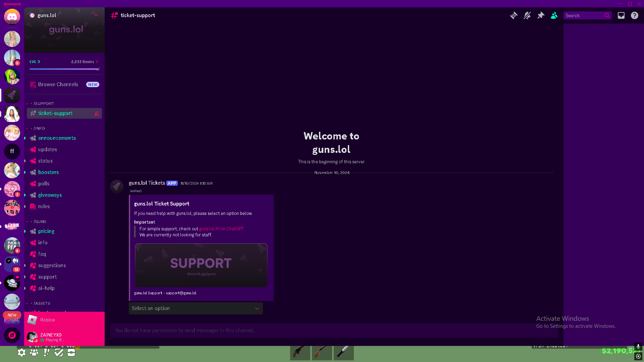Open Discord Help
The image size is (644, 362).
[x=635, y=15]
